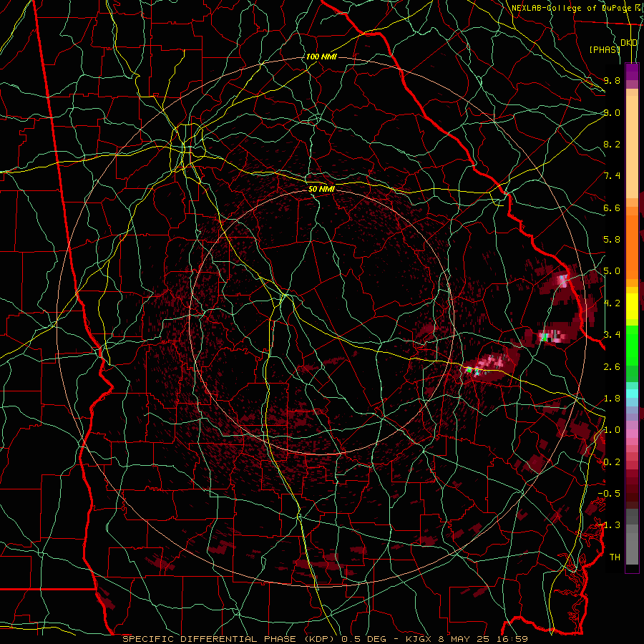The width and height of the screenshot is (644, 644).
Task: Pick the bright green band of the scale
Action: 632,345
